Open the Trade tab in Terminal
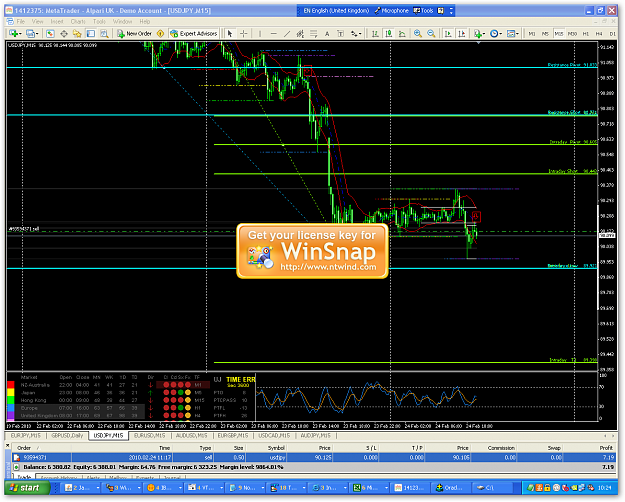Image resolution: width=625 pixels, height=502 pixels. tap(25, 477)
